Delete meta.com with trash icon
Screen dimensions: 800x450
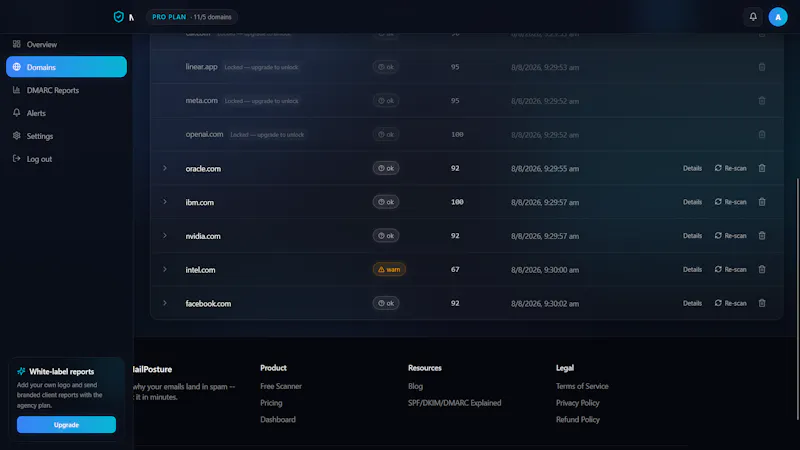pyautogui.click(x=762, y=101)
